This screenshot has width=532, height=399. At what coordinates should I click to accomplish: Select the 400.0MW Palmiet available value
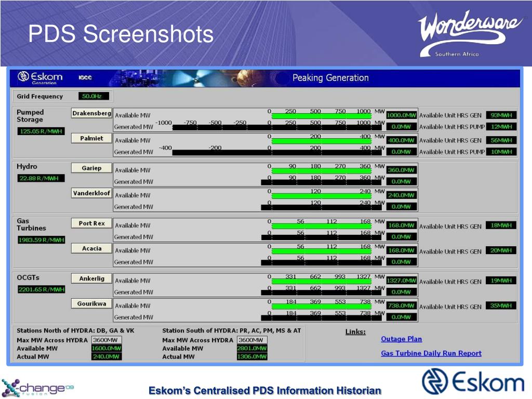402,140
